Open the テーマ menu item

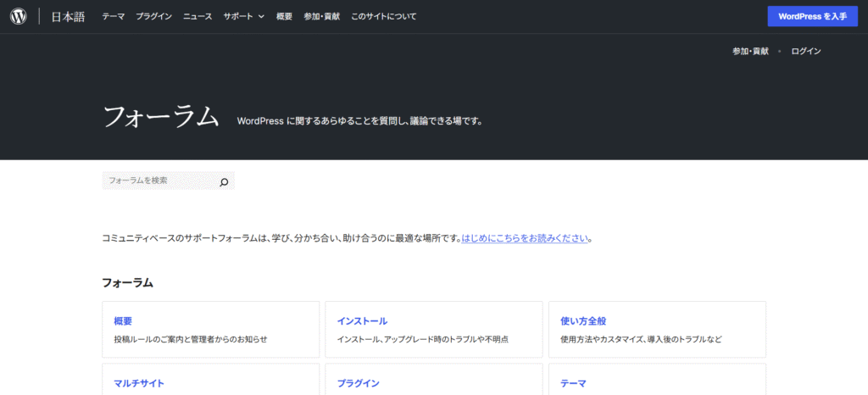click(114, 17)
